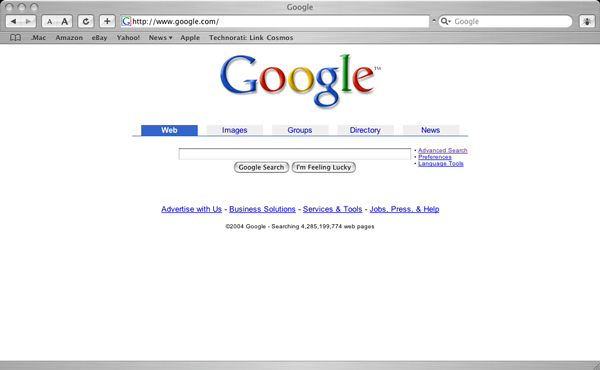The width and height of the screenshot is (600, 370).
Task: Open the Amazon bookmark
Action: (69, 37)
